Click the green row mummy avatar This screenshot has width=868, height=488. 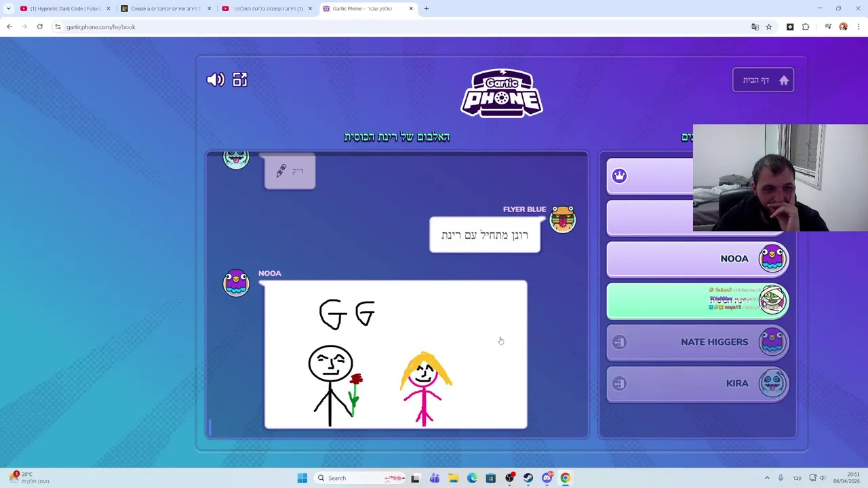(772, 300)
